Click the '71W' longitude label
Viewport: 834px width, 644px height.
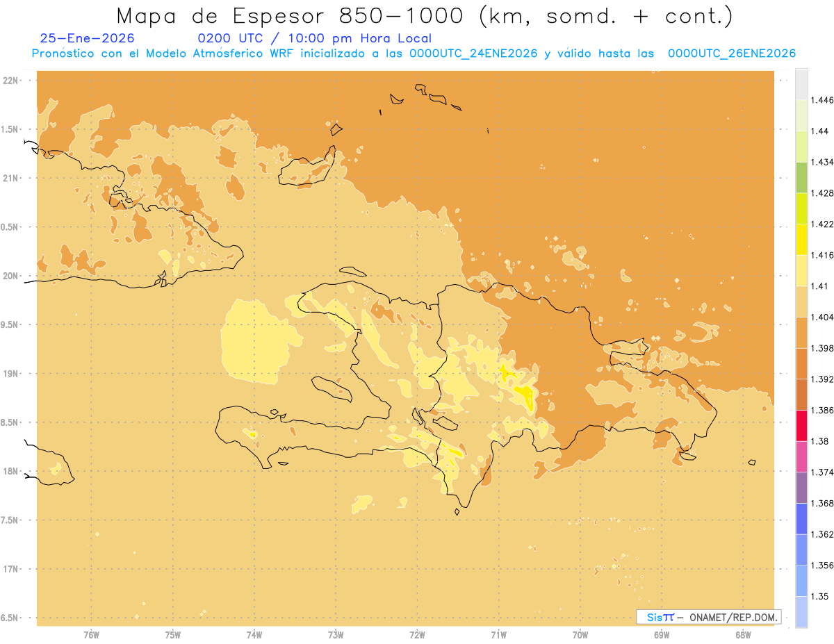(x=498, y=635)
